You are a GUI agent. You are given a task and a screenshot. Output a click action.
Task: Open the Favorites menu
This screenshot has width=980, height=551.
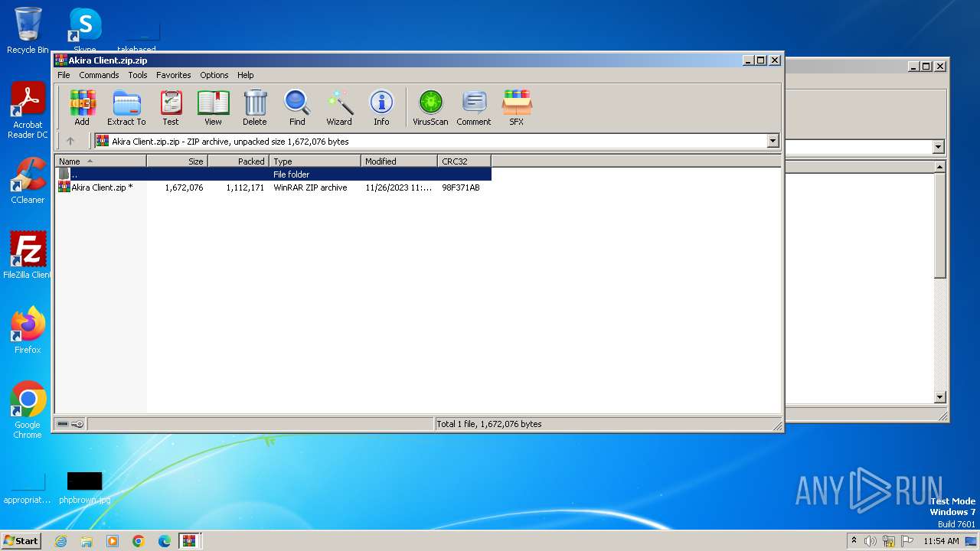click(174, 75)
